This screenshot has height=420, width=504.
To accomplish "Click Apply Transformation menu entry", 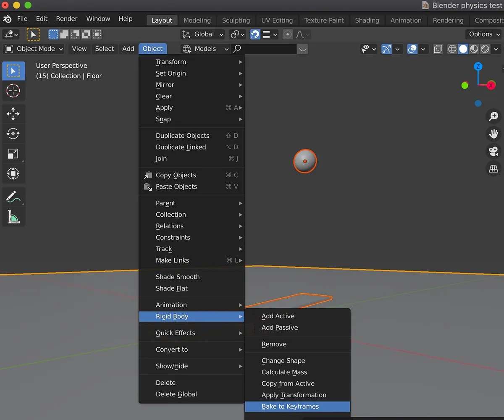I will click(297, 395).
